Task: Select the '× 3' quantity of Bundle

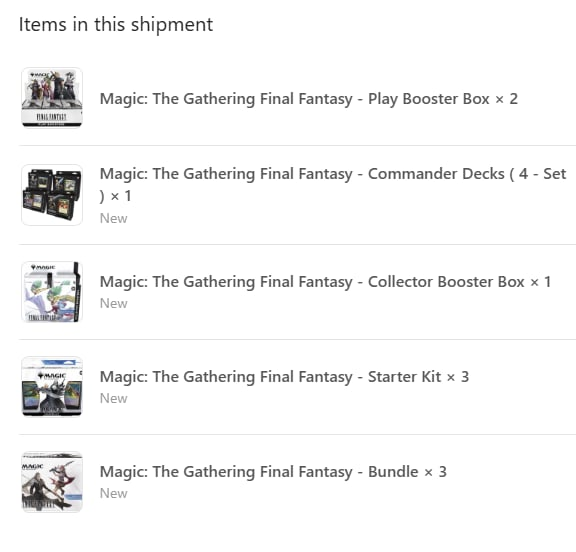Action: 435,472
